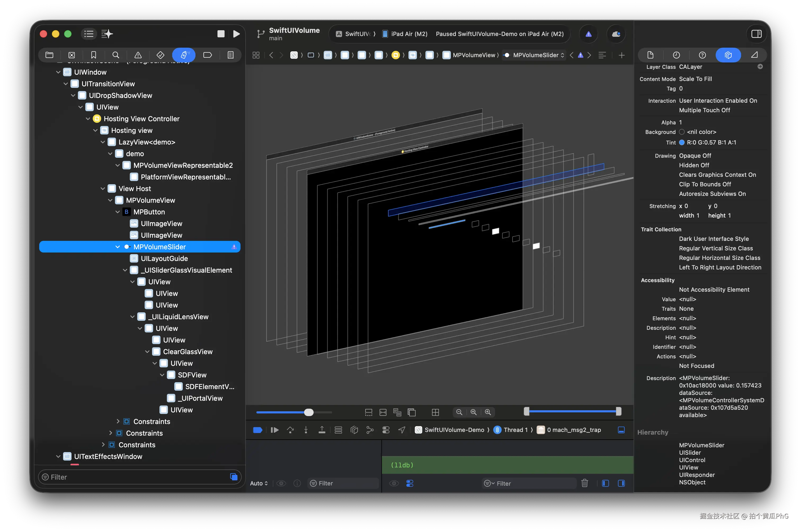Toggle the inspectors panel visibility
Screen dimensions: 801x532
756,34
